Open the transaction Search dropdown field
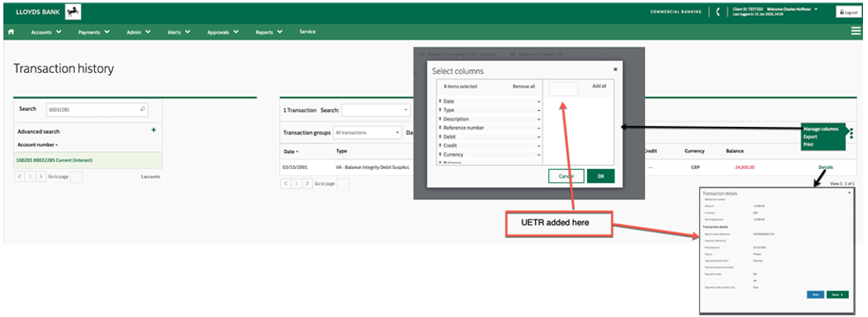Screen dimensions: 868x317 376,110
